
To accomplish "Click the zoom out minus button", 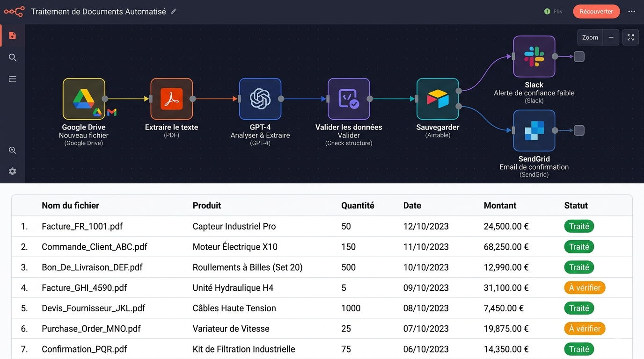I will 611,37.
